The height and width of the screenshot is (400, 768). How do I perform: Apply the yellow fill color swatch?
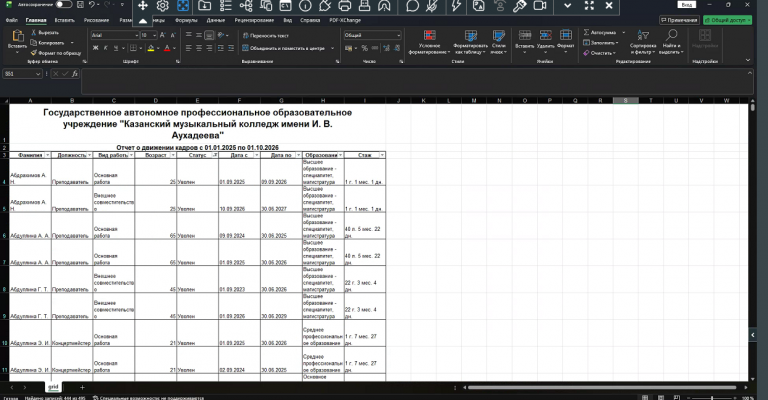pos(151,48)
